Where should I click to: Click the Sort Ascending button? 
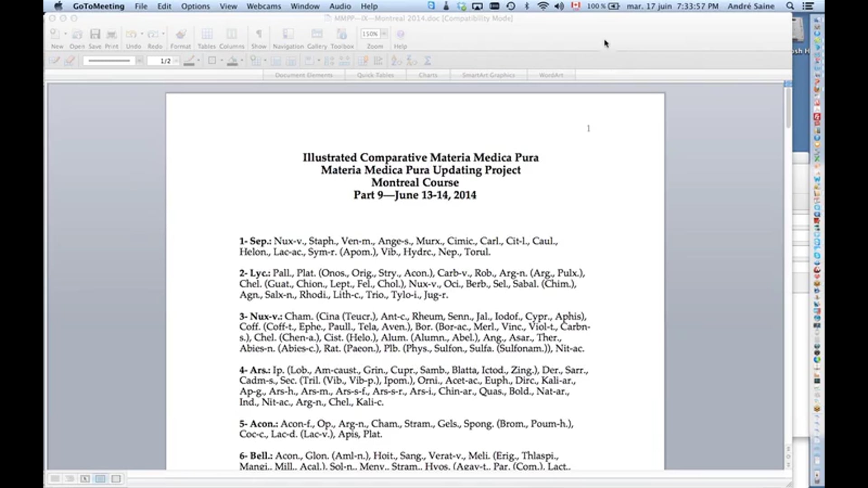(x=396, y=60)
